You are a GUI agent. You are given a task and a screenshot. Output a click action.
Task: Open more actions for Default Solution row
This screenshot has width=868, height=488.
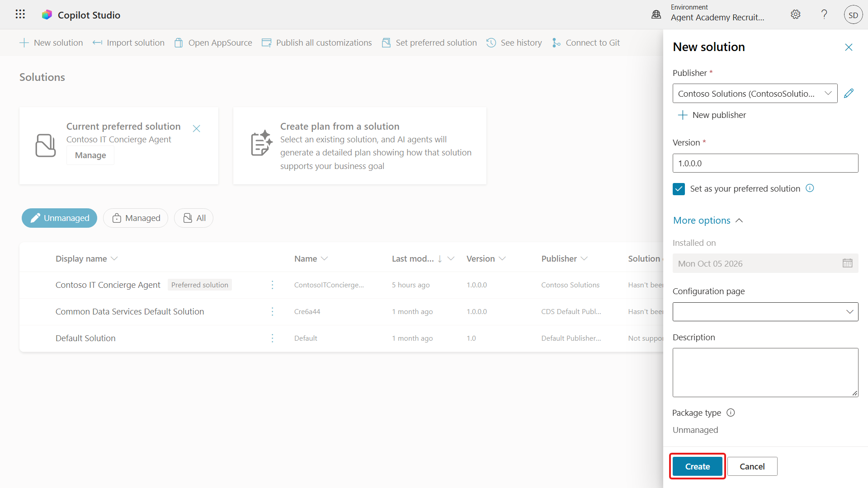pyautogui.click(x=272, y=338)
